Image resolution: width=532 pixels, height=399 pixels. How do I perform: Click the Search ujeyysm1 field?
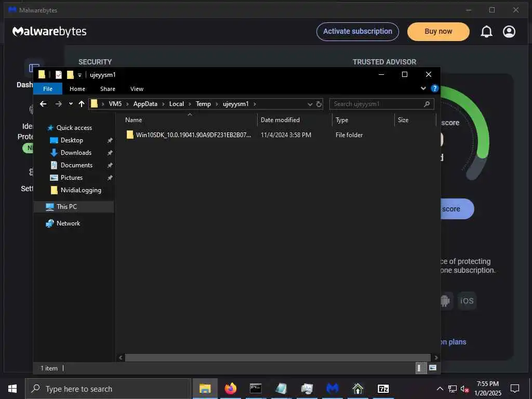coord(381,104)
